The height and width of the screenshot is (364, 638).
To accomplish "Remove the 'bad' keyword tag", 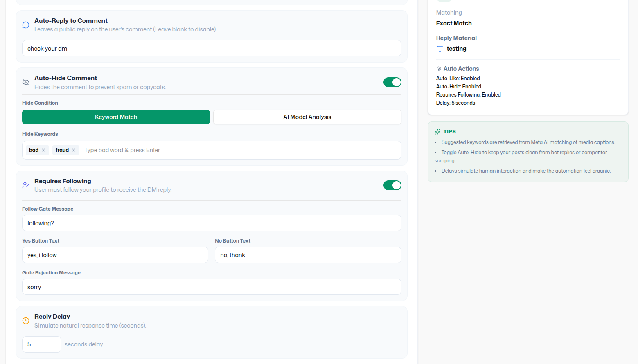I will 43,150.
